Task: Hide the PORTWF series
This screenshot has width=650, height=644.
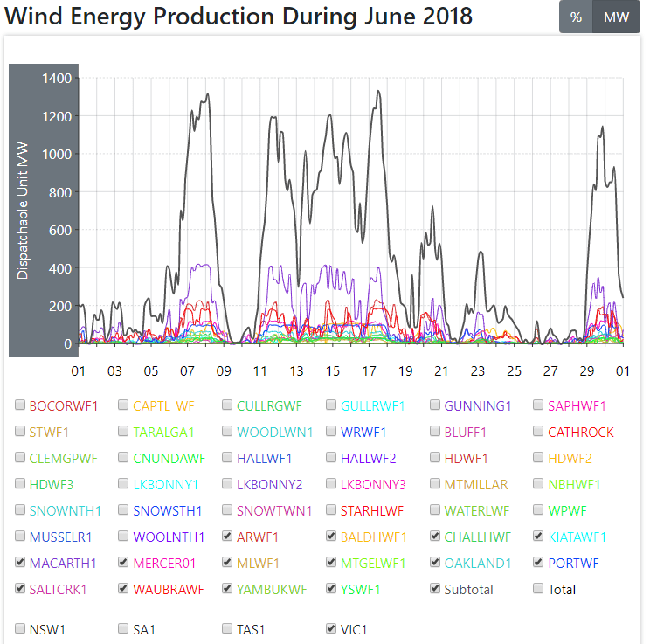Action: (539, 563)
